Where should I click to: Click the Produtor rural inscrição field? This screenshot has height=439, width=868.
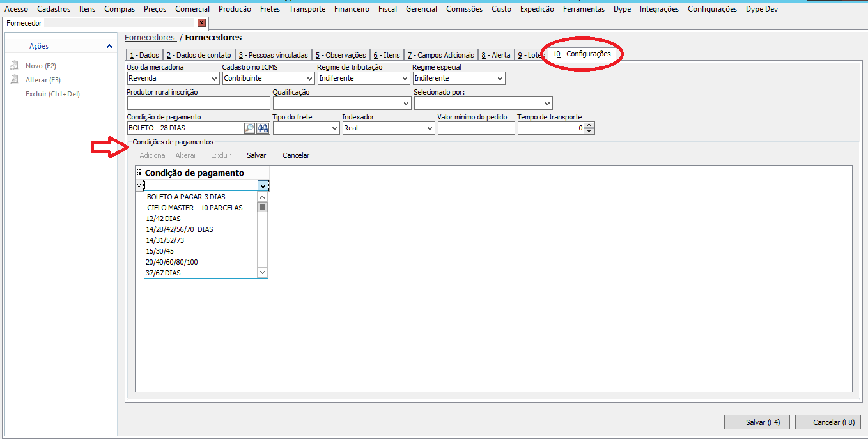[199, 104]
